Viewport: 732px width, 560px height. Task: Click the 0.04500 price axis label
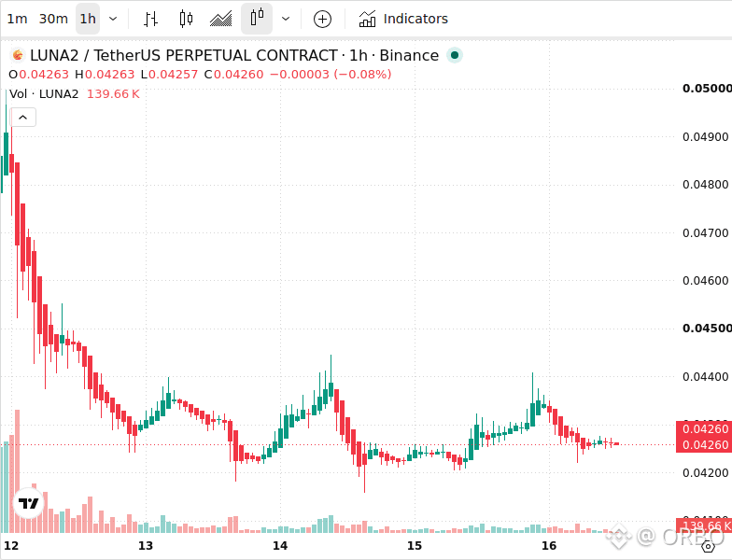coord(707,329)
